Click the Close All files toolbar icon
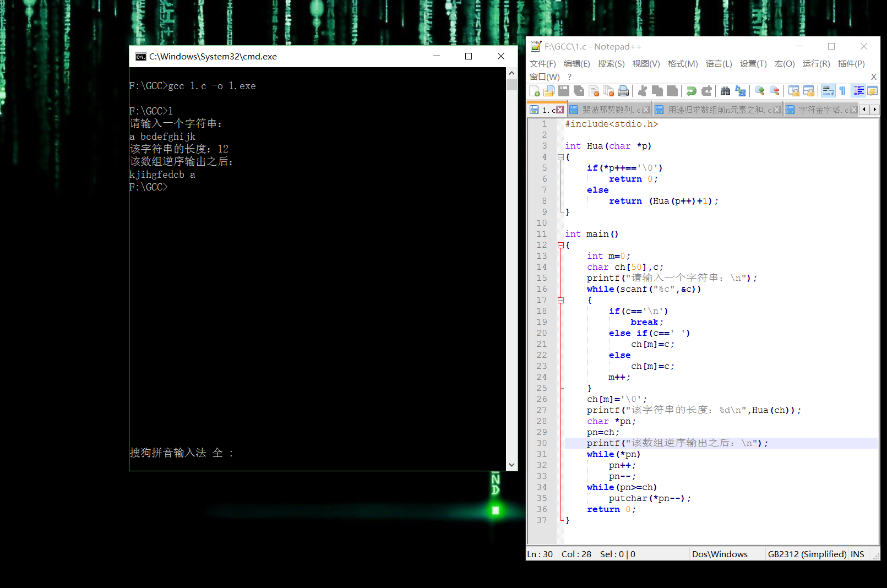887x588 pixels. (x=608, y=91)
